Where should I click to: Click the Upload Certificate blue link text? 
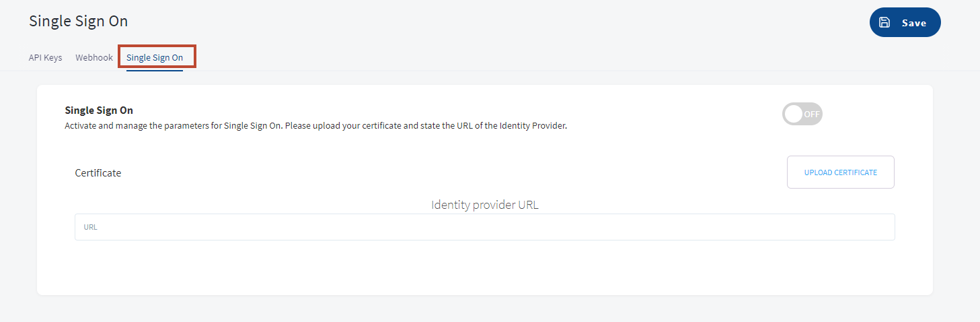[x=841, y=172]
